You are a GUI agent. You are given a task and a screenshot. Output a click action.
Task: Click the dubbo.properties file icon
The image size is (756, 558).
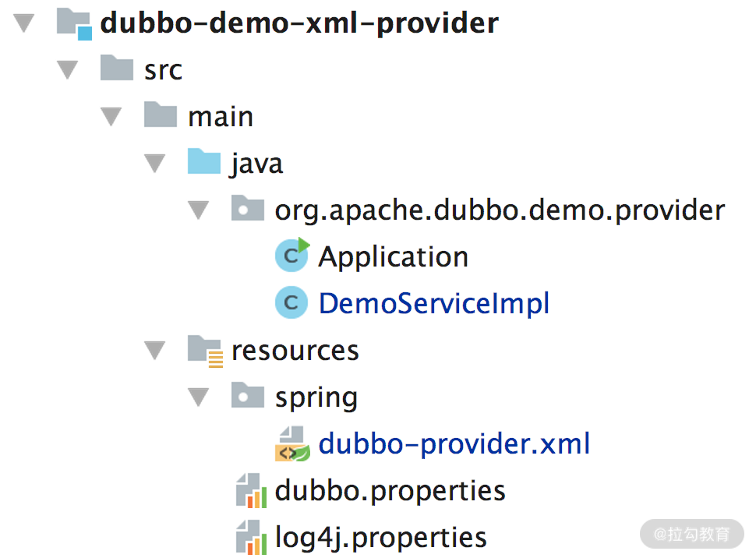pyautogui.click(x=249, y=491)
